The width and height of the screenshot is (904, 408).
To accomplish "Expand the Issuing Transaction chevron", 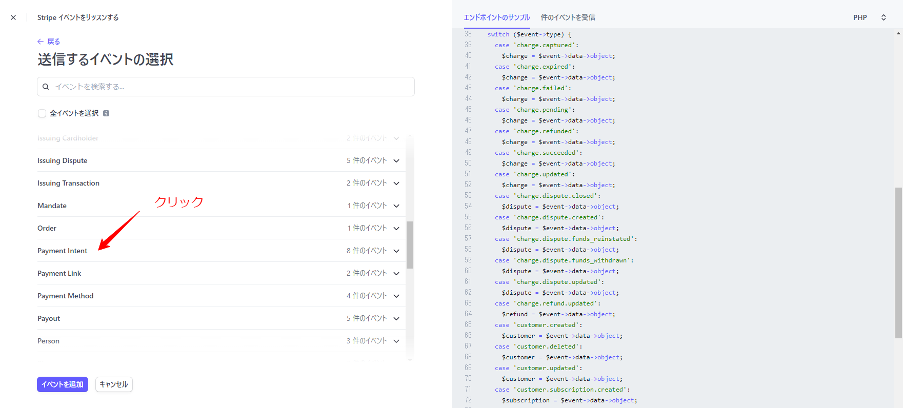I will [x=397, y=184].
